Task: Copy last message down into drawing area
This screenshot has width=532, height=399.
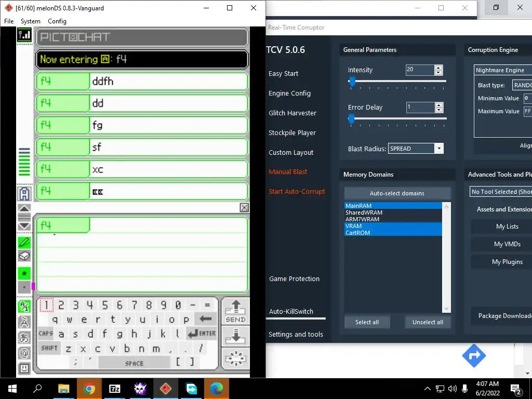Action: (235, 337)
